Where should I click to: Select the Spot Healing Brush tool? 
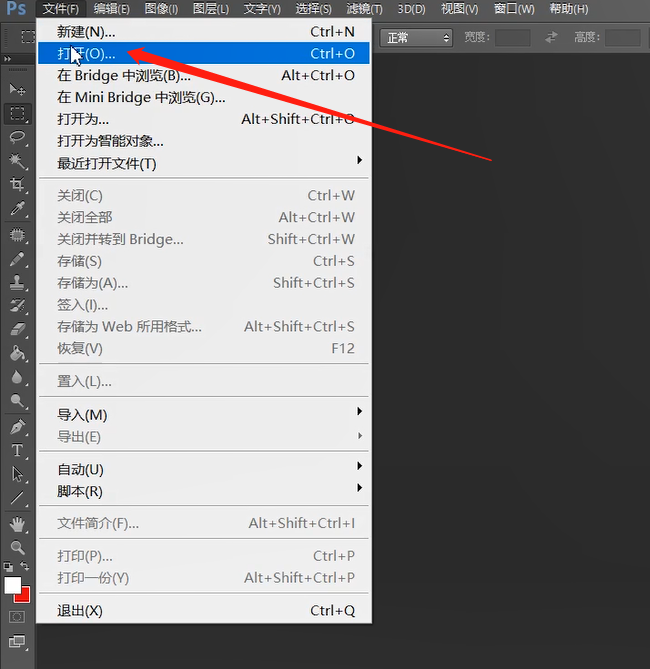tap(17, 235)
